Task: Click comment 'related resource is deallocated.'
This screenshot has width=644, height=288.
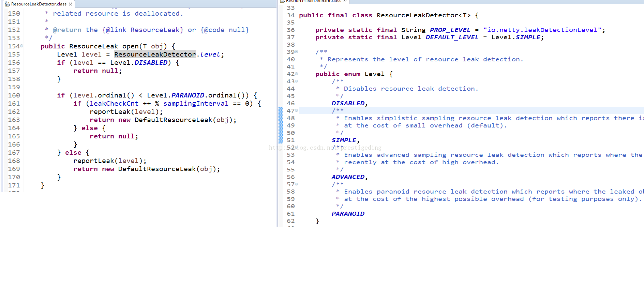Action: 118,14
